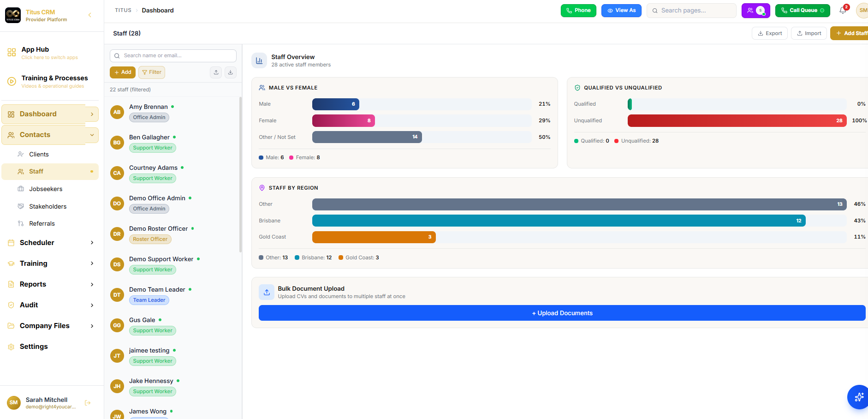The width and height of the screenshot is (868, 419).
Task: Open the AI assistant sparkle button
Action: pyautogui.click(x=858, y=397)
